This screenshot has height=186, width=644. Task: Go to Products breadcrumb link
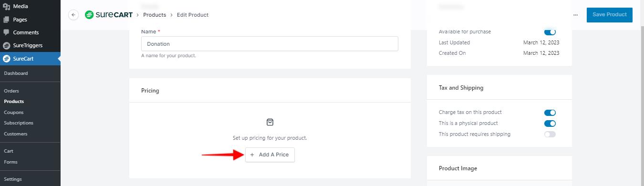[x=155, y=15]
